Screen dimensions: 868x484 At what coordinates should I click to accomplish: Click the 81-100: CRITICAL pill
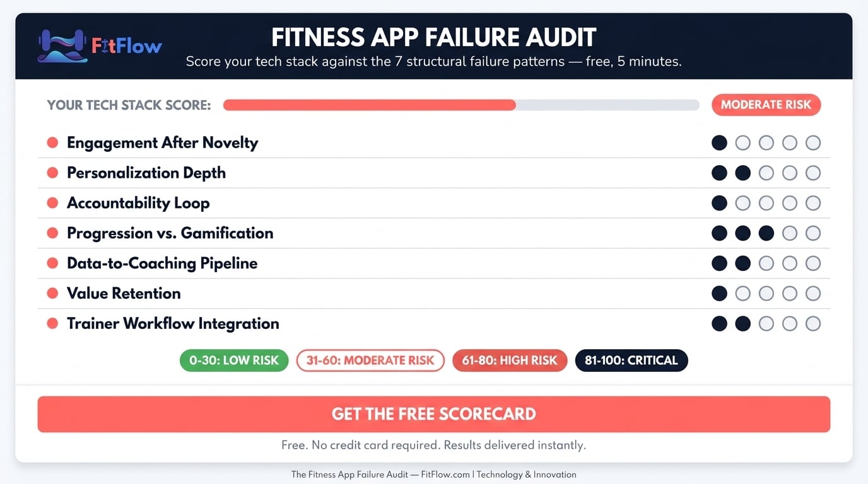coord(631,360)
